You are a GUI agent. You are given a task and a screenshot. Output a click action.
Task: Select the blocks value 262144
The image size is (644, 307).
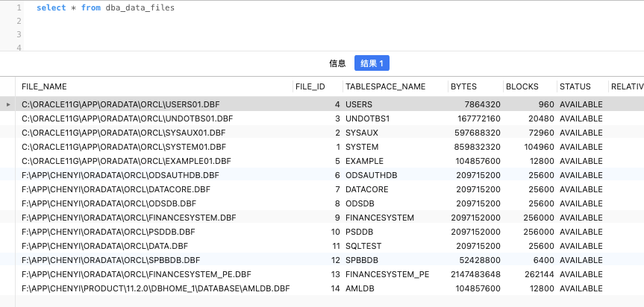point(534,274)
